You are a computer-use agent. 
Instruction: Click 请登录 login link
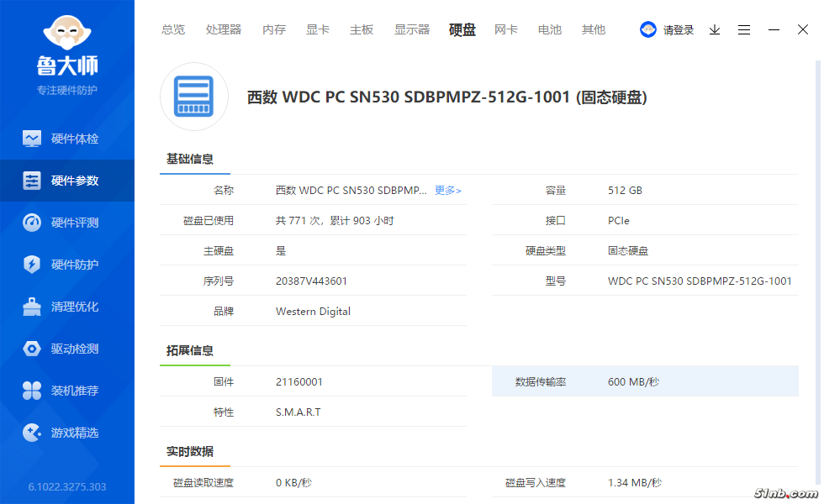[x=679, y=30]
